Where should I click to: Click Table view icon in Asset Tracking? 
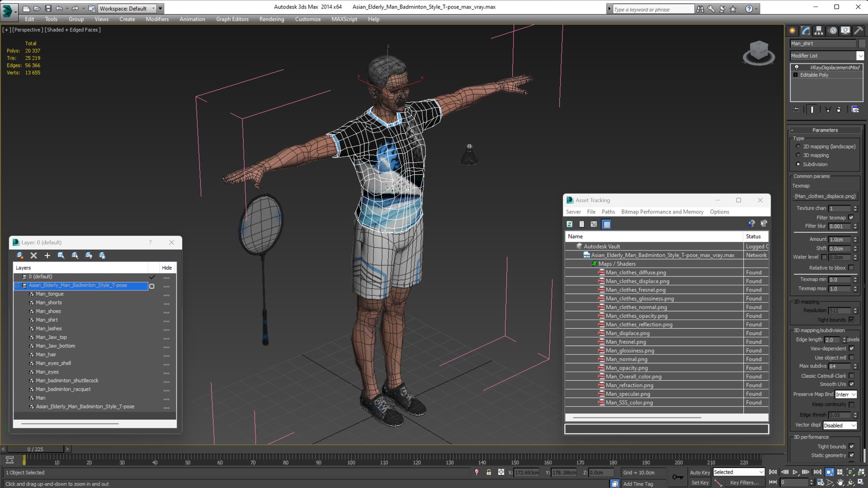pyautogui.click(x=607, y=224)
